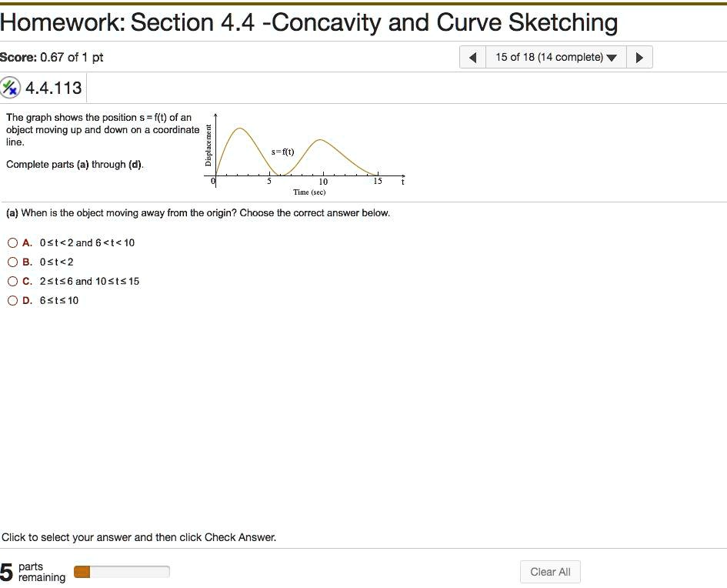Click the Displacement axis label
The height and width of the screenshot is (588, 727).
click(x=208, y=146)
